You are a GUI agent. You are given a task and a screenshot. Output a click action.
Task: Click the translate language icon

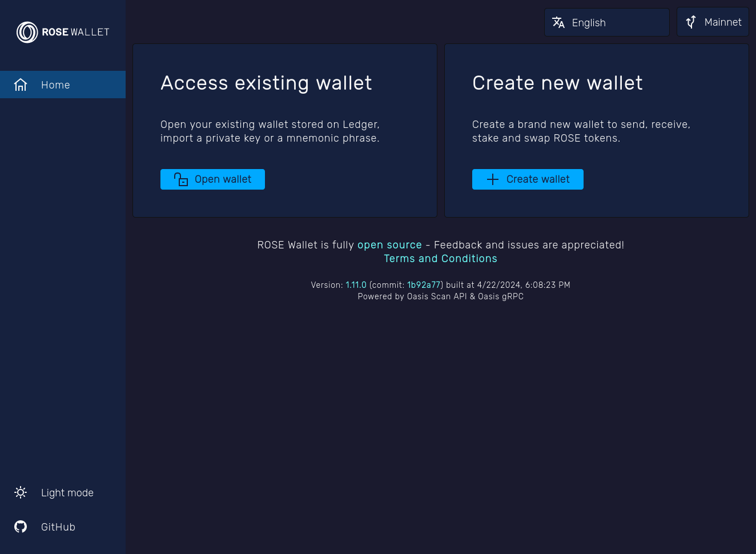point(558,23)
